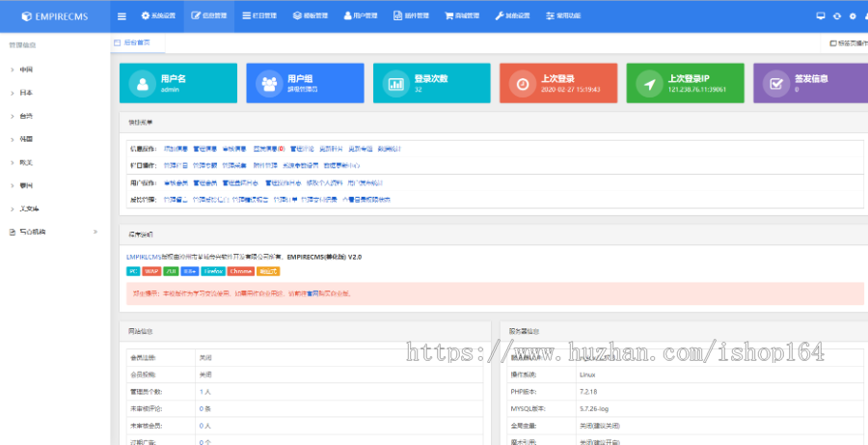Click the EMPIRECMS link in program description
The image size is (868, 445).
[144, 257]
